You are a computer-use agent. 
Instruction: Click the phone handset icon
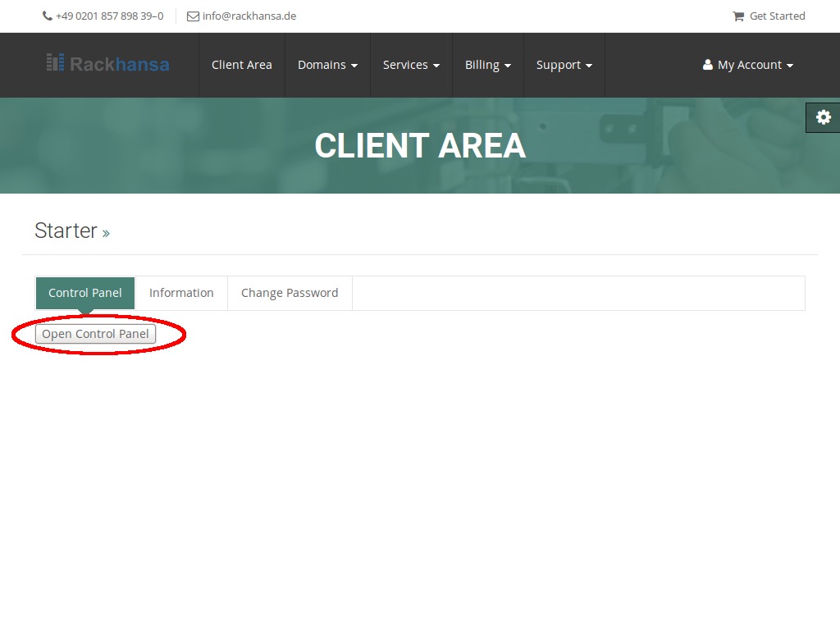click(47, 16)
